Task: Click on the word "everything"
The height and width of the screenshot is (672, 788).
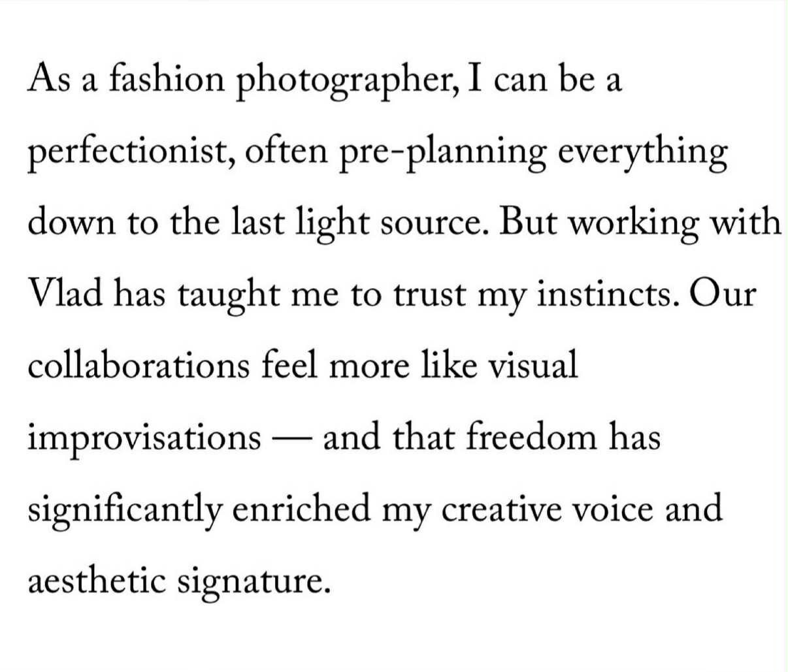Action: (643, 152)
